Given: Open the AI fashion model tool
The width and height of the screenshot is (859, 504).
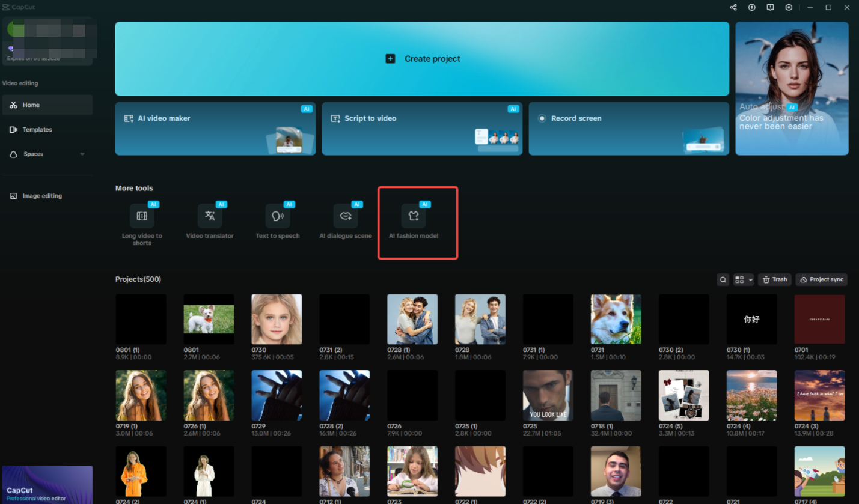Looking at the screenshot, I should point(414,222).
